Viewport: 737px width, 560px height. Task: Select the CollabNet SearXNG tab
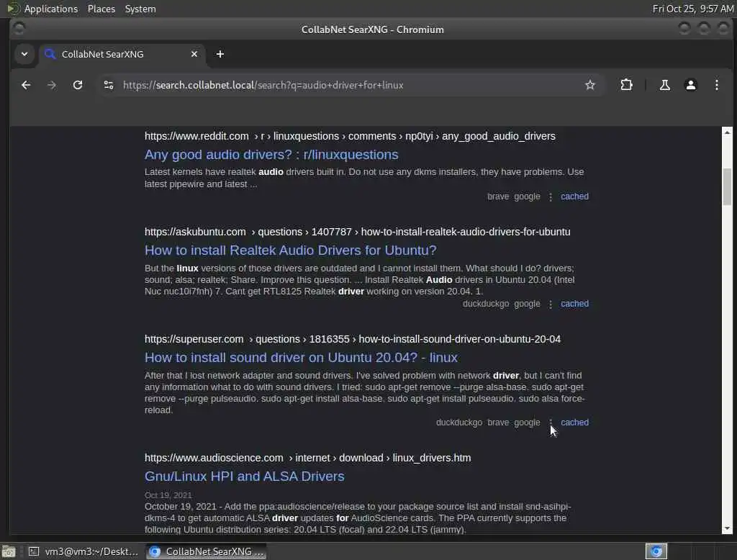coord(122,54)
